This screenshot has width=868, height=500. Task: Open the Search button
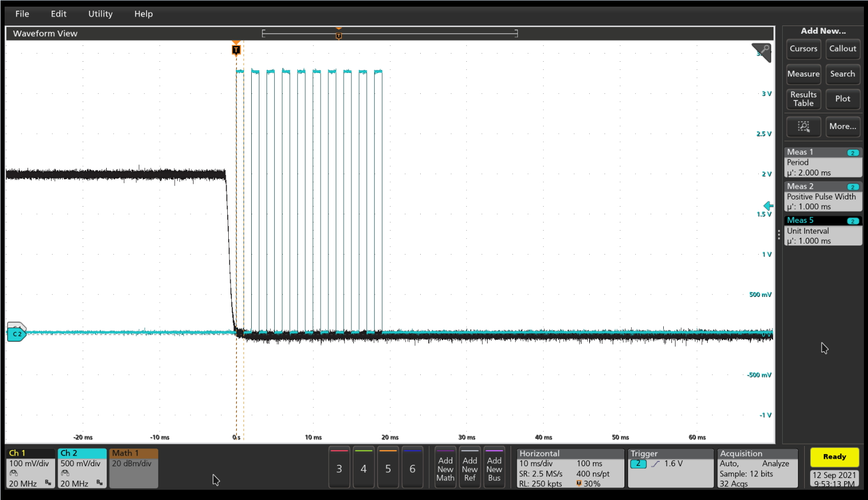842,74
